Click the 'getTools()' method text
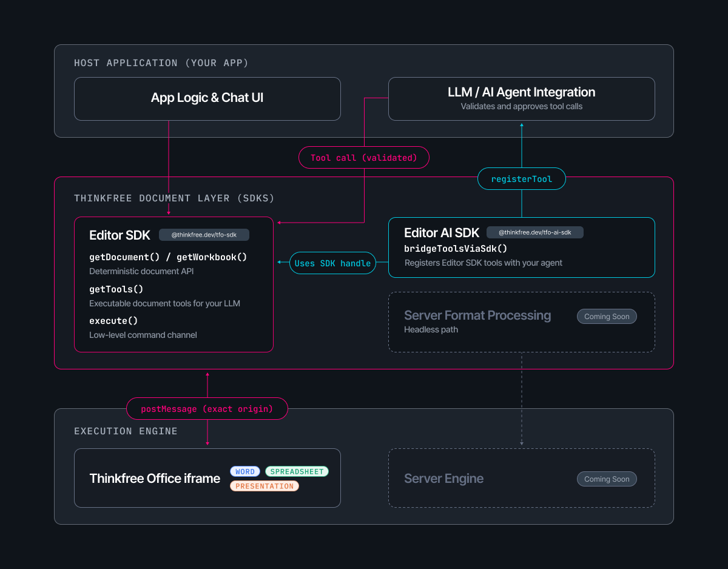 click(x=116, y=289)
